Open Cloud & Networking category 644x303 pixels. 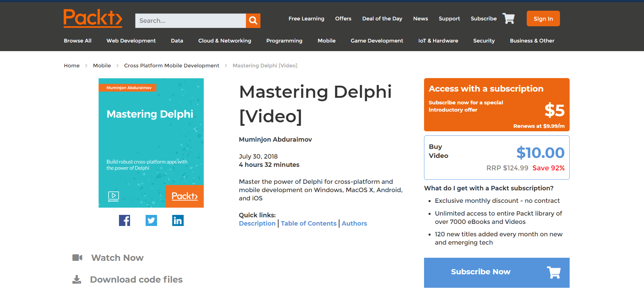tap(224, 41)
